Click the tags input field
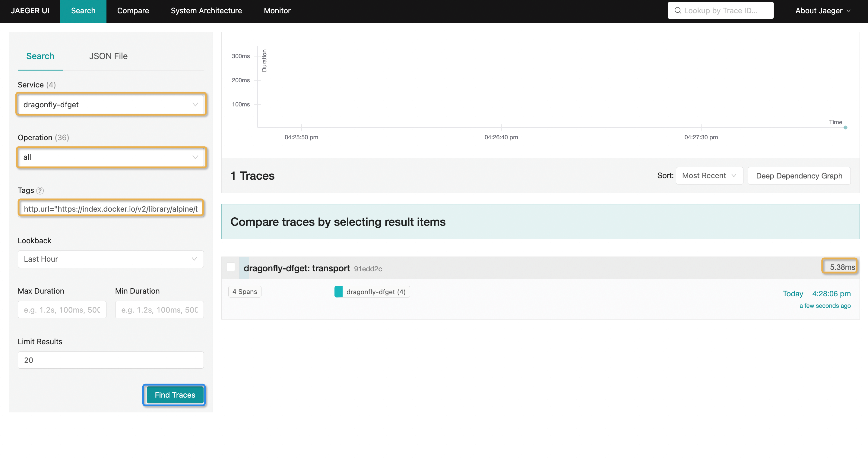Image resolution: width=868 pixels, height=460 pixels. (x=111, y=209)
